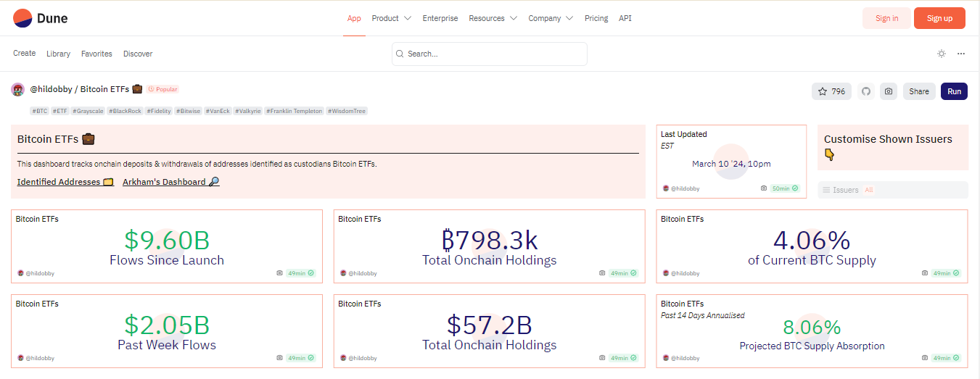Click camera icon on Flows Since Launch card

tap(280, 273)
